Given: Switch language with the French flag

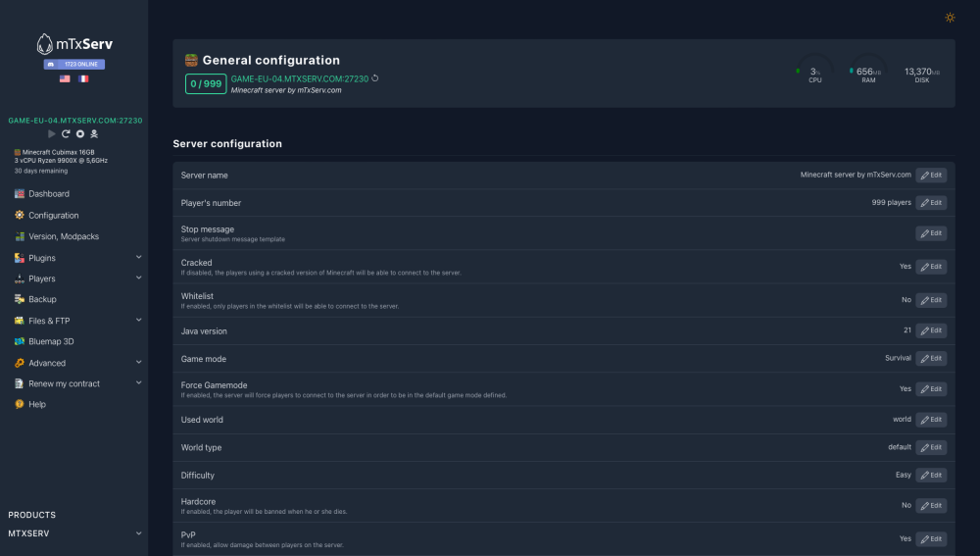Looking at the screenshot, I should click(83, 78).
